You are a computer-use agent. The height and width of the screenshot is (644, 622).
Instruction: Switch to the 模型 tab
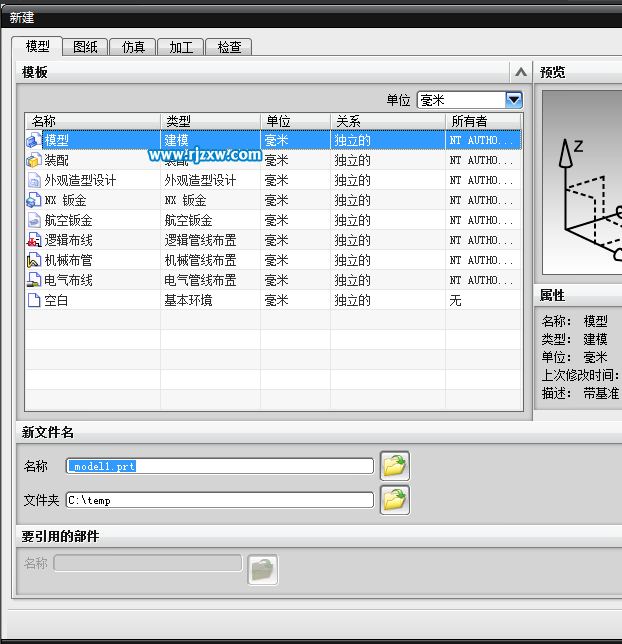tap(37, 46)
